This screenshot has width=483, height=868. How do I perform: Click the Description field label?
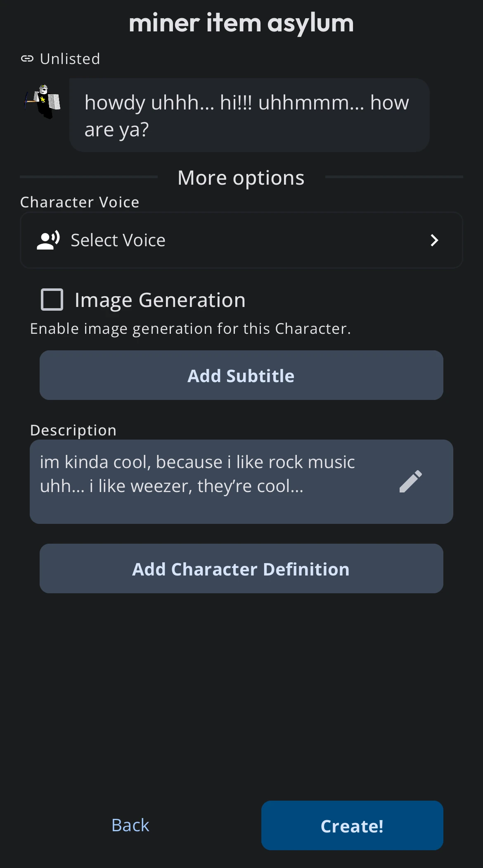pyautogui.click(x=73, y=430)
